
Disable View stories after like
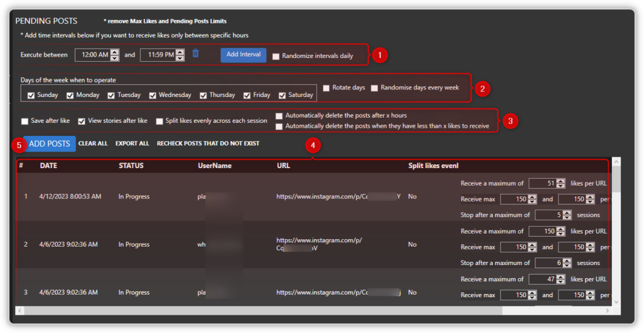click(x=82, y=121)
